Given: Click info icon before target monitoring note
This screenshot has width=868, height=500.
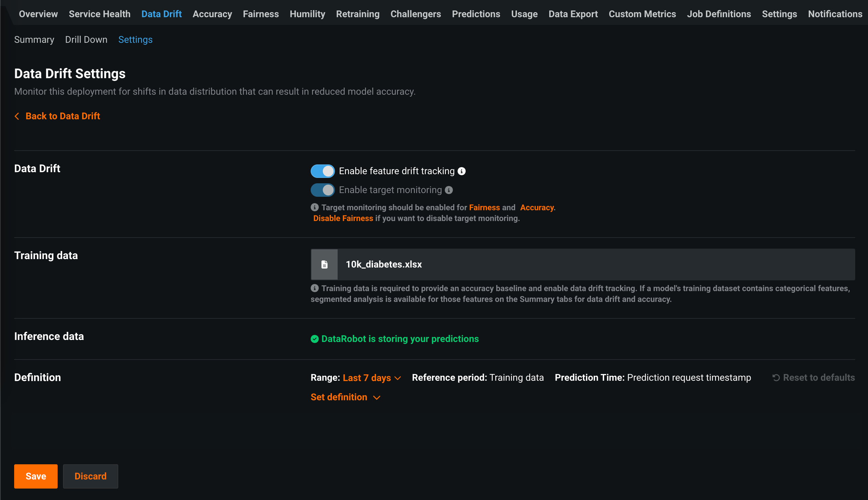Looking at the screenshot, I should pos(314,208).
